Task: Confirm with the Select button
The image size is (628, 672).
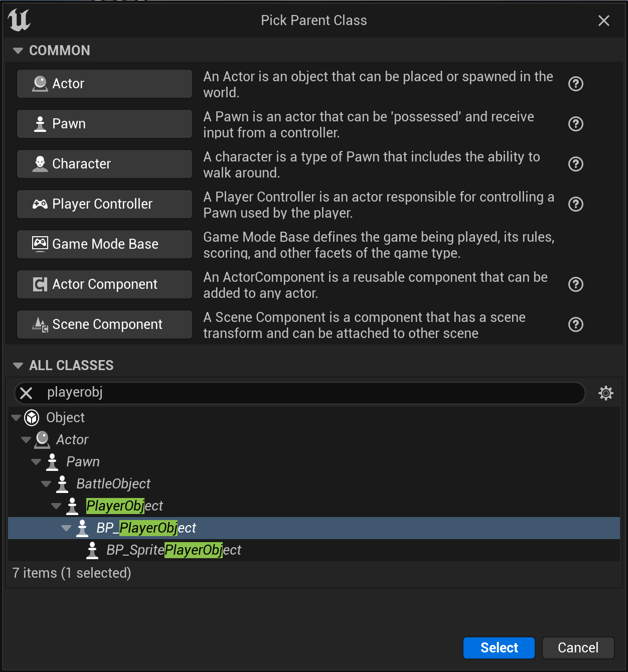Action: coord(499,647)
